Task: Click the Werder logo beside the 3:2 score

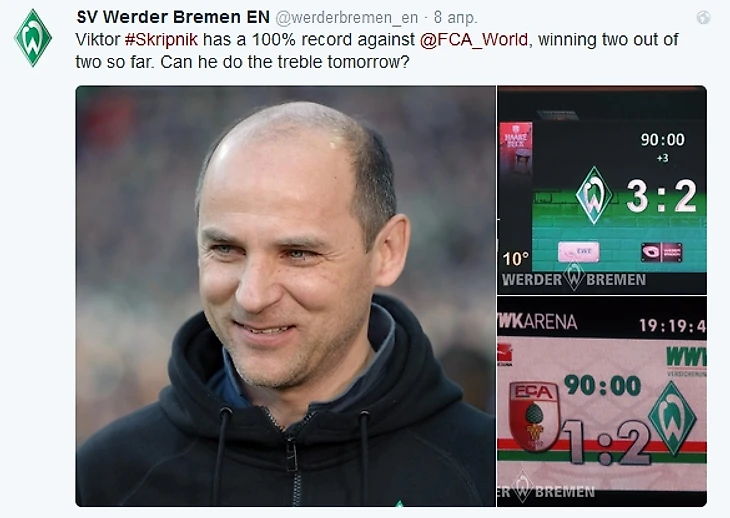Action: [x=594, y=195]
